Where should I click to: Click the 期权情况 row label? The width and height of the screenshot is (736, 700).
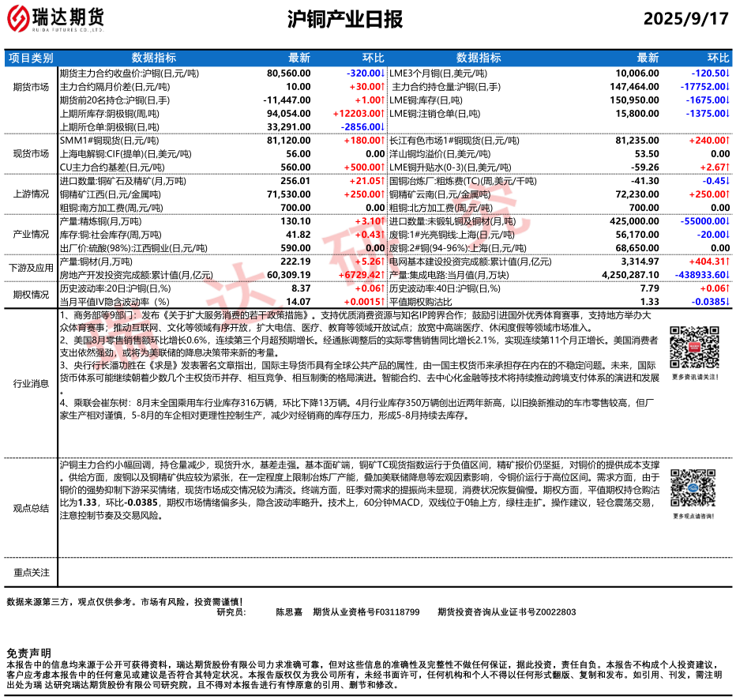click(x=31, y=295)
